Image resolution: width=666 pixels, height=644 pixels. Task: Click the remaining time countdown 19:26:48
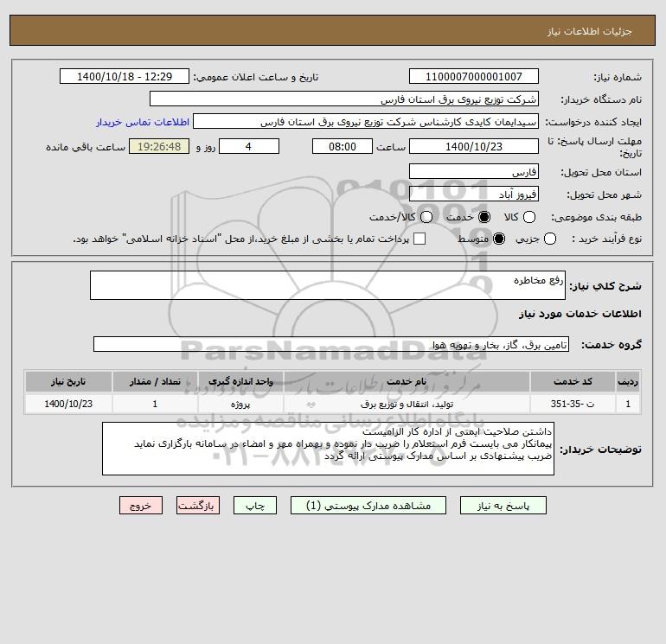point(159,146)
